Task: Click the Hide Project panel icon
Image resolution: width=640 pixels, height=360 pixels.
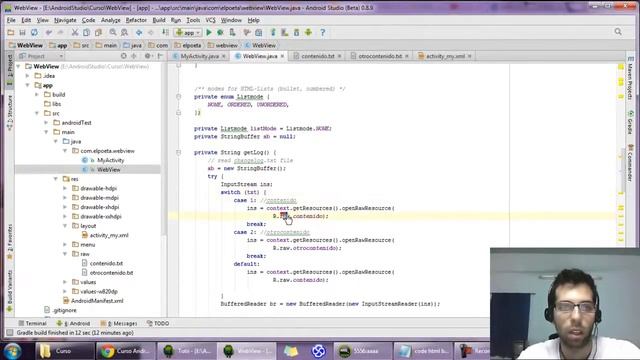Action: (x=160, y=56)
